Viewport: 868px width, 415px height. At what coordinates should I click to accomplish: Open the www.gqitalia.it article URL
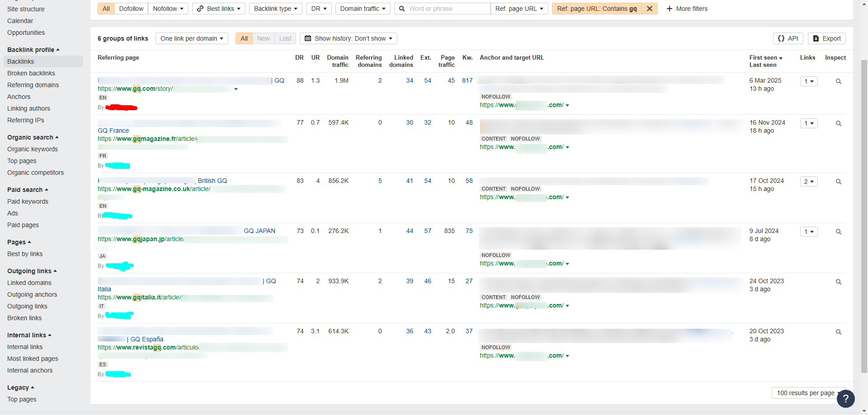[139, 297]
